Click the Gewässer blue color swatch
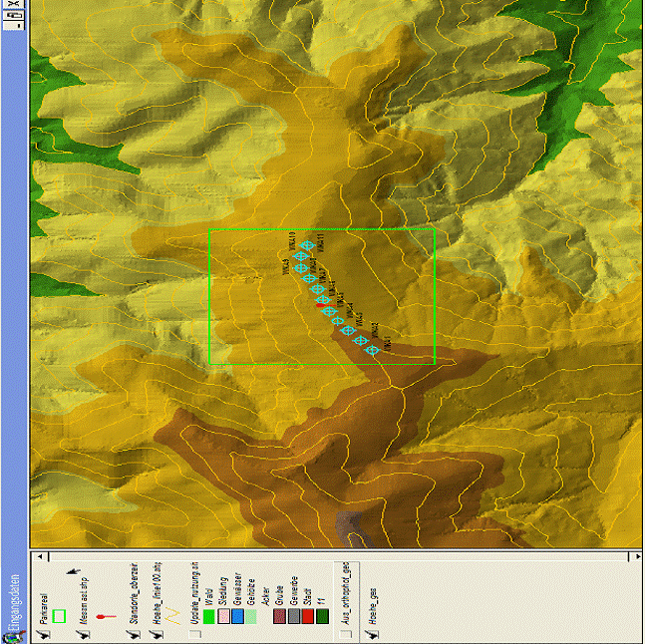The width and height of the screenshot is (645, 644). coord(238,616)
